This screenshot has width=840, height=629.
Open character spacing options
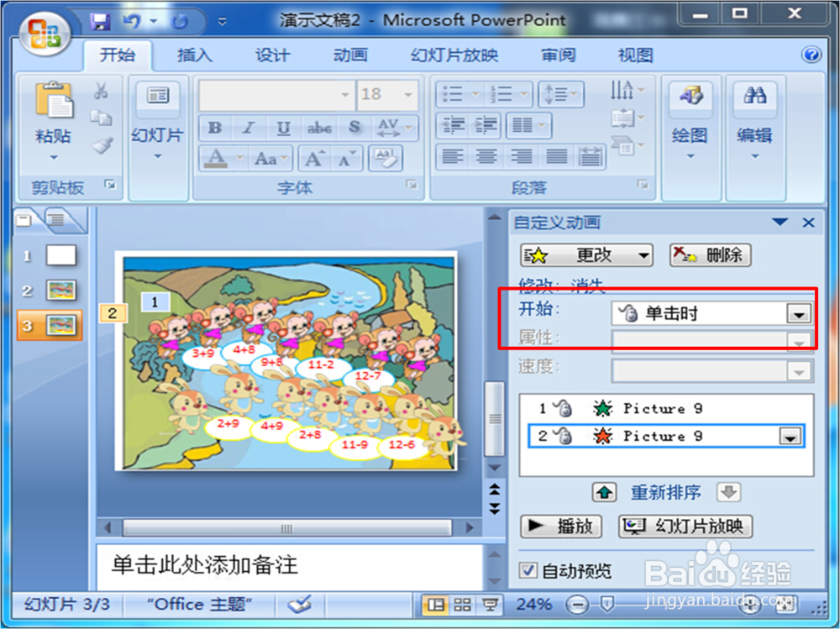(394, 128)
